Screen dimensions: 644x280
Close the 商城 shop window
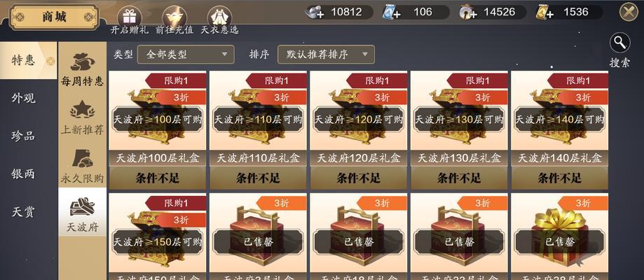tap(629, 11)
